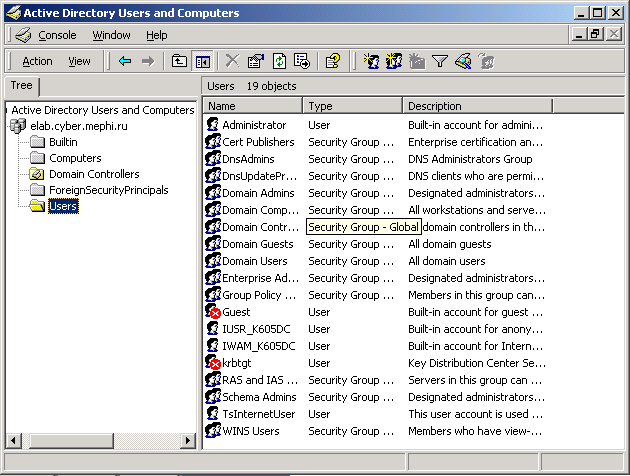Restore the inner console child window
The image size is (630, 476).
coord(595,34)
